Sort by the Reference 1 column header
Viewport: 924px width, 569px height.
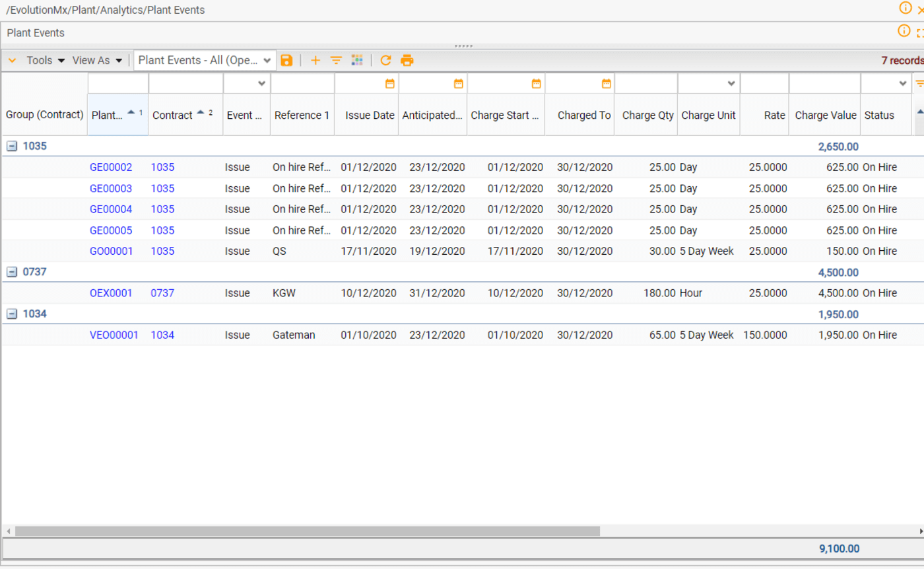[x=302, y=115]
